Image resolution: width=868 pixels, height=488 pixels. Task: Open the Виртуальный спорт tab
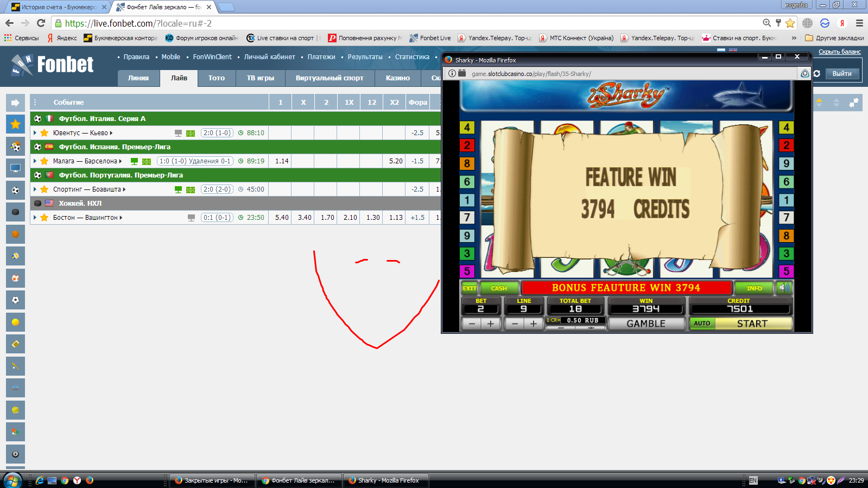pyautogui.click(x=330, y=78)
